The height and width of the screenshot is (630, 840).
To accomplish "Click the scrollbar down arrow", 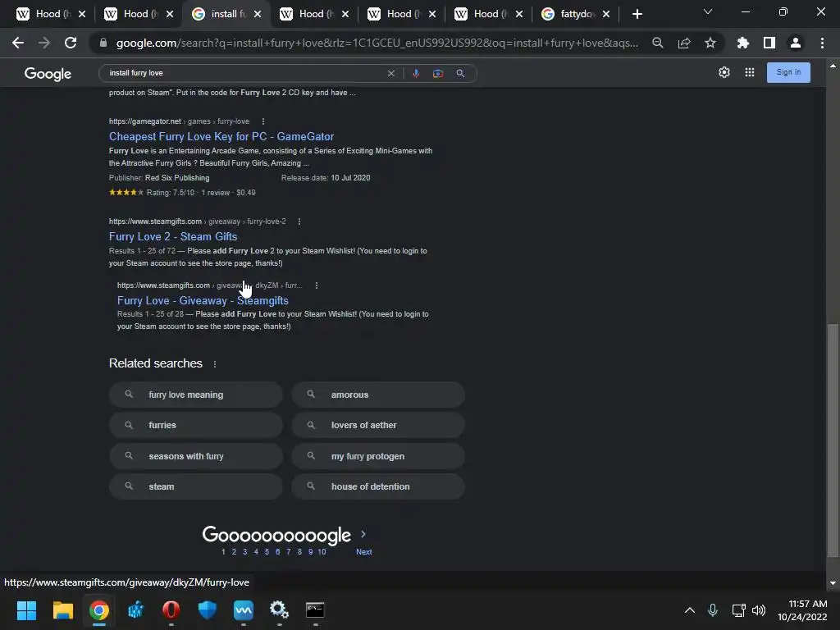I will [x=833, y=583].
